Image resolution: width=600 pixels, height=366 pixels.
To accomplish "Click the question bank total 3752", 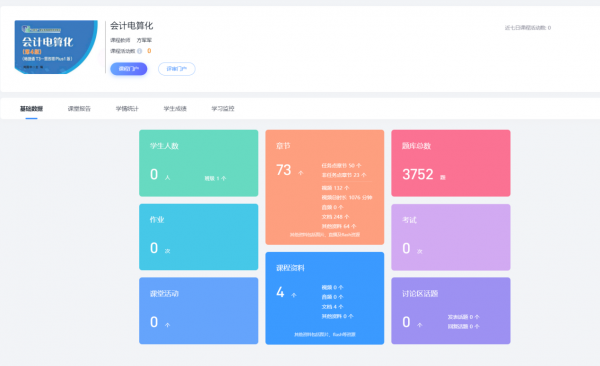I will pyautogui.click(x=418, y=175).
